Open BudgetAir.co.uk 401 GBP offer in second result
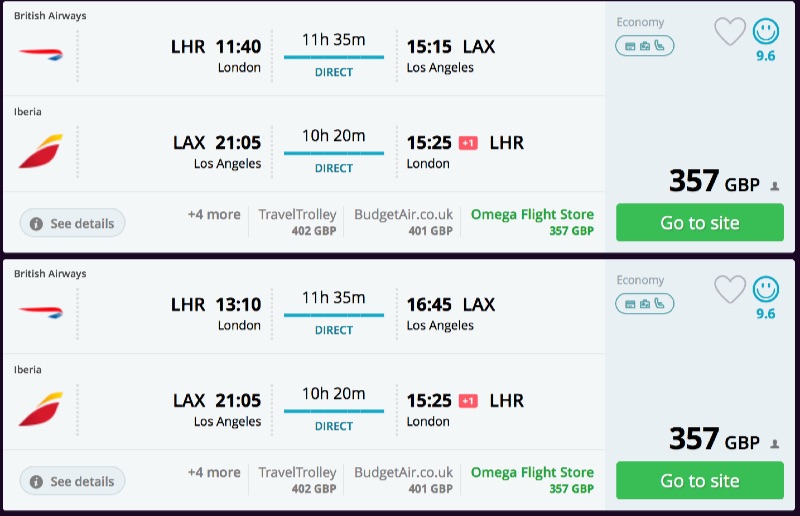Image resolution: width=800 pixels, height=516 pixels. (x=403, y=480)
